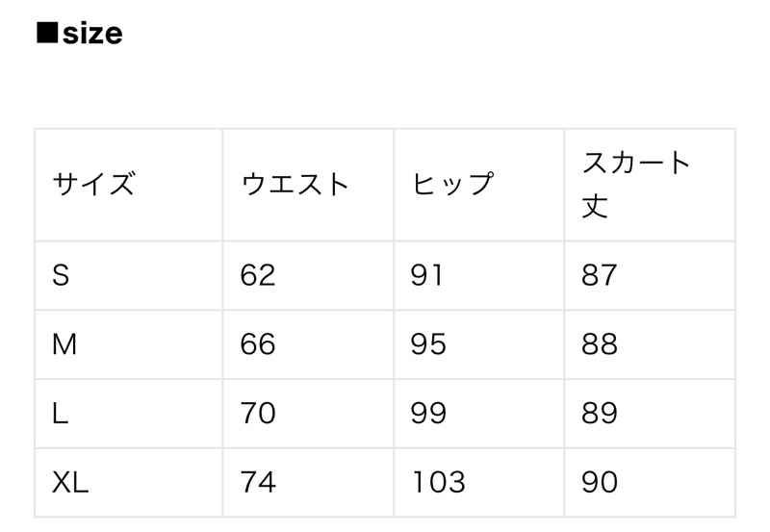
Task: Select waist value 66 for M
Action: pos(308,344)
